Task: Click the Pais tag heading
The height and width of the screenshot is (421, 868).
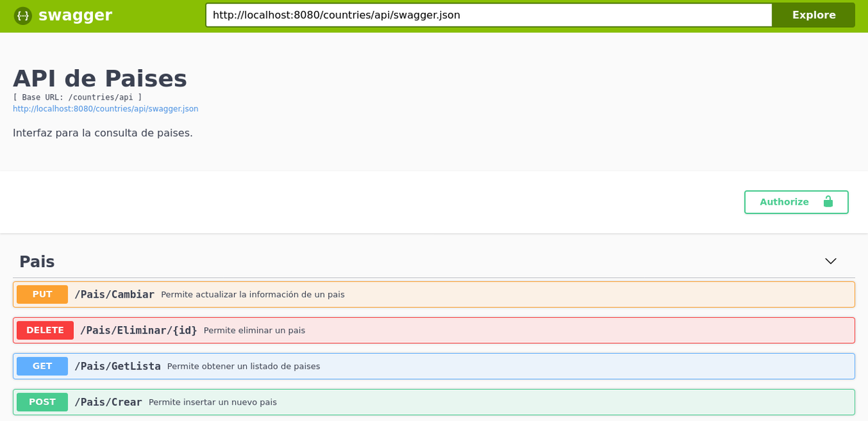Action: point(37,262)
